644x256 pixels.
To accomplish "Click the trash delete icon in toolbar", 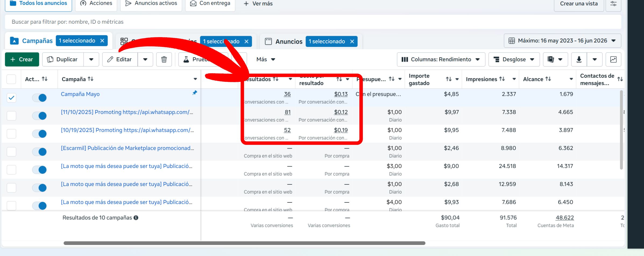I will pos(164,59).
